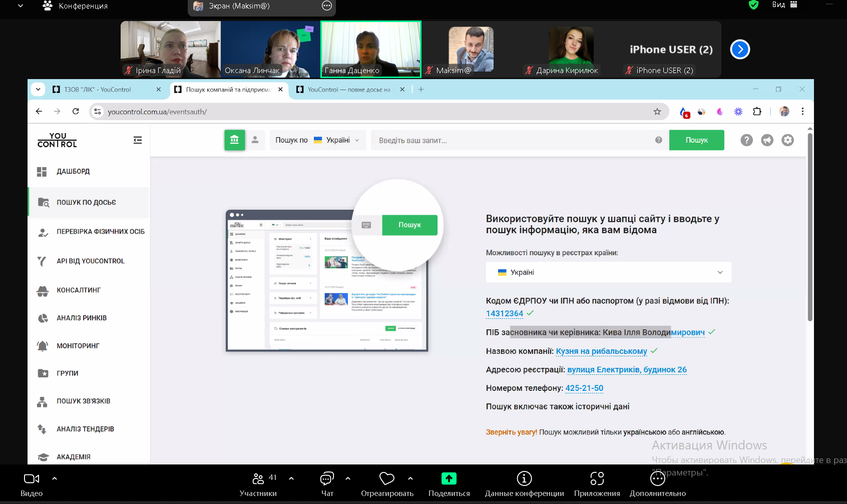Open the help question mark icon
The image size is (847, 504).
746,140
